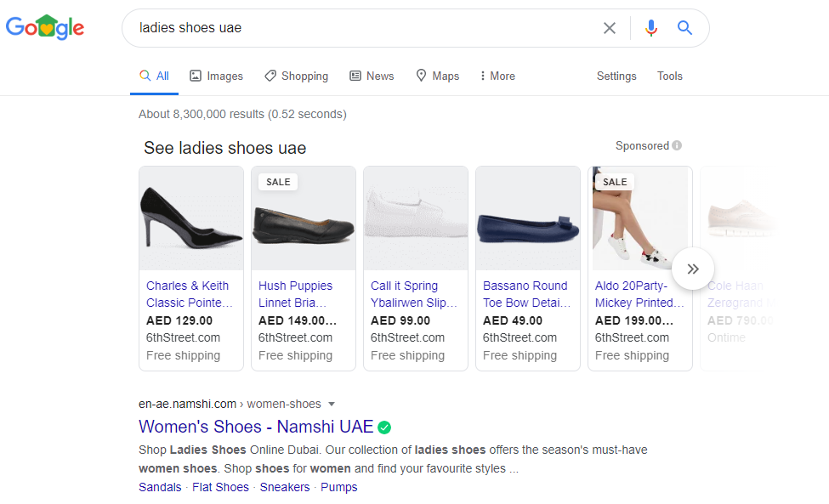Click the price AED 49.00
The height and width of the screenshot is (504, 829).
(x=513, y=320)
